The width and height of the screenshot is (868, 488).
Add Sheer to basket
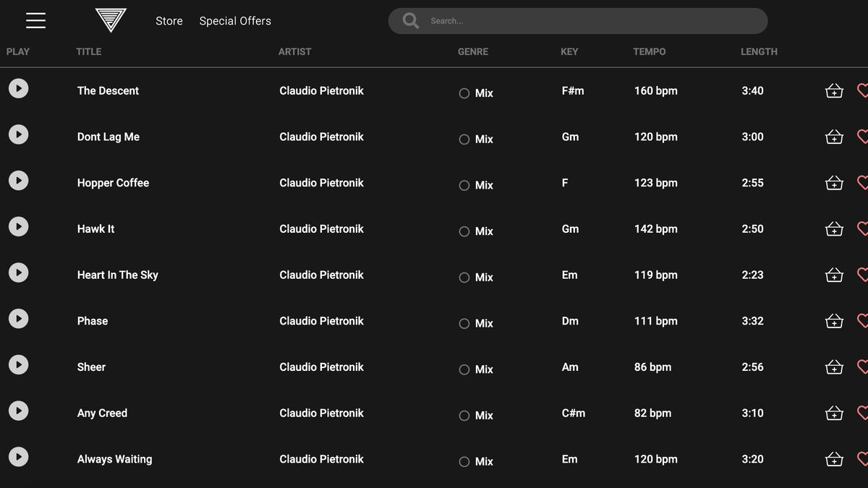(834, 367)
